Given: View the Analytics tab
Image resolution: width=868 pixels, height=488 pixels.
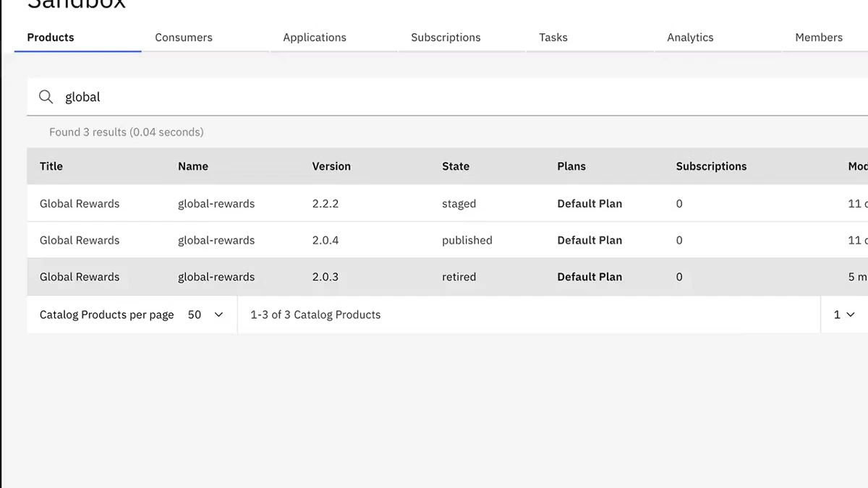Looking at the screenshot, I should coord(690,38).
